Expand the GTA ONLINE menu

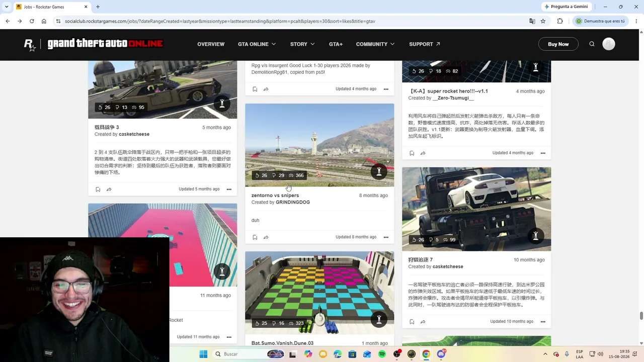point(257,44)
